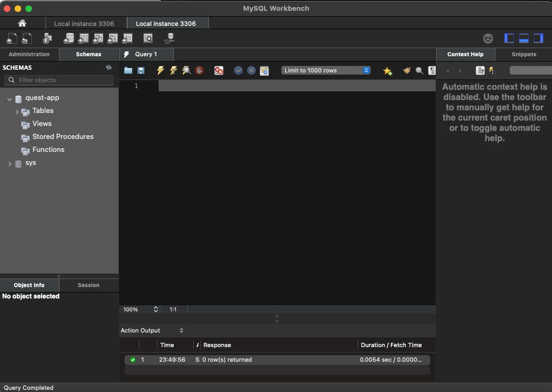The image size is (552, 392).
Task: Create a new table icon
Action: coord(83,38)
